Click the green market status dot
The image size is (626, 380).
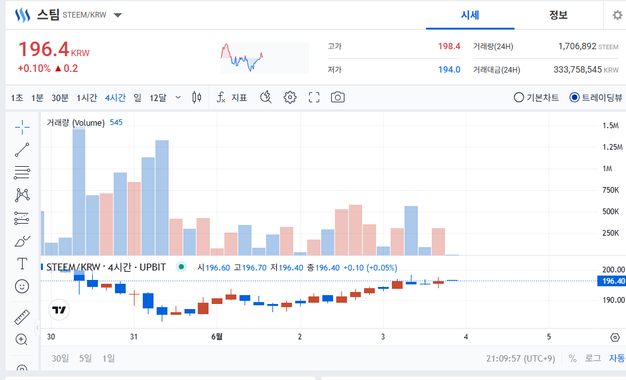pyautogui.click(x=181, y=267)
